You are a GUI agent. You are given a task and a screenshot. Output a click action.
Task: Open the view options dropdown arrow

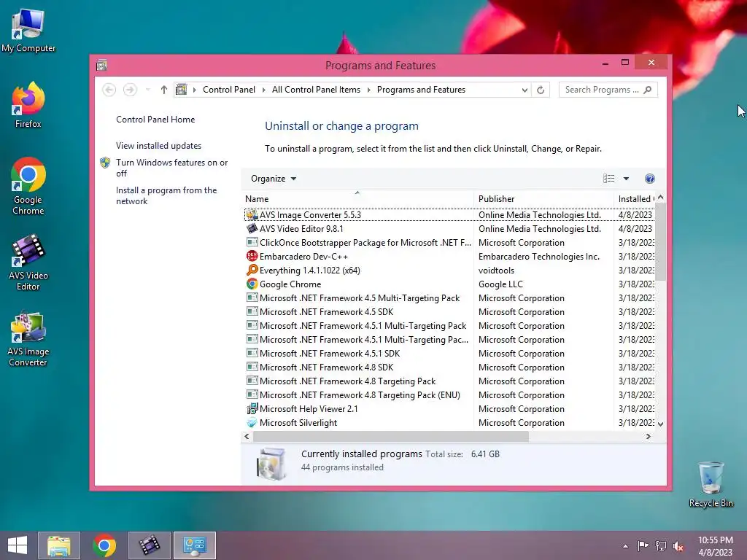[x=626, y=179]
